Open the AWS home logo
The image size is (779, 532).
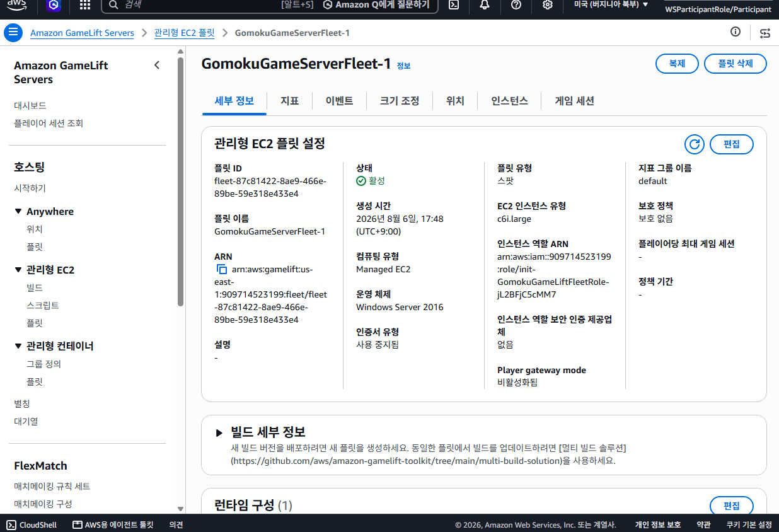coord(17,5)
